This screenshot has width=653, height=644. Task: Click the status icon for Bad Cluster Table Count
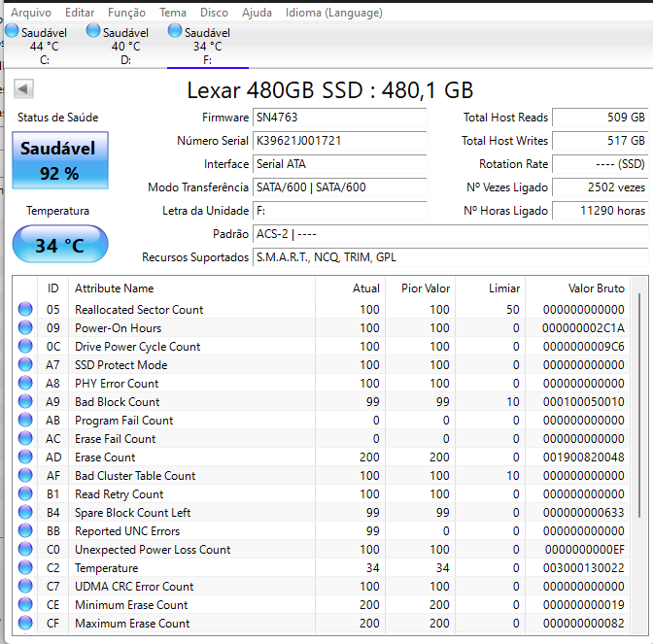[x=25, y=475]
